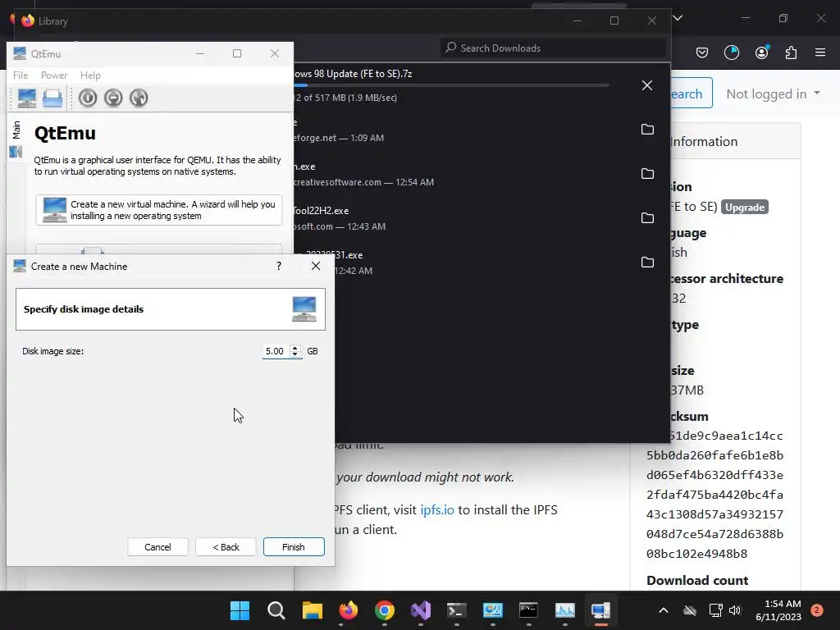The height and width of the screenshot is (630, 840).
Task: Click the Windows Start button
Action: tap(240, 610)
